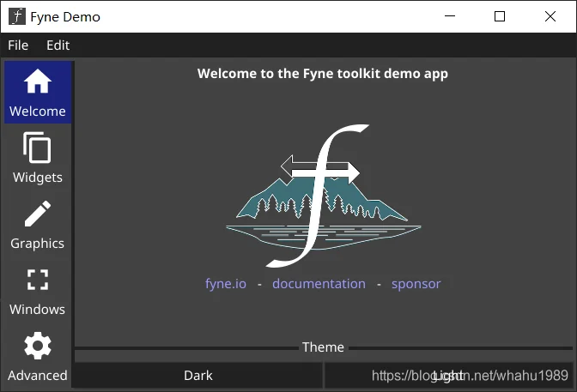The height and width of the screenshot is (392, 577).
Task: Open the fyne.io link
Action: point(226,284)
